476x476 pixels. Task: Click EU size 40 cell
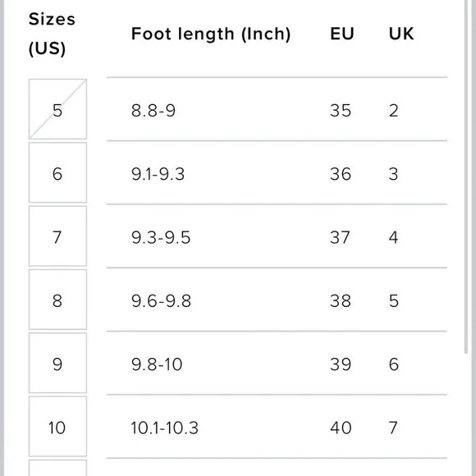click(x=341, y=428)
